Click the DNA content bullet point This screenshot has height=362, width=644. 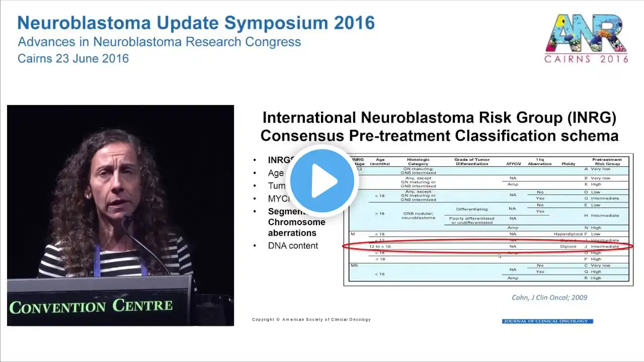point(293,246)
